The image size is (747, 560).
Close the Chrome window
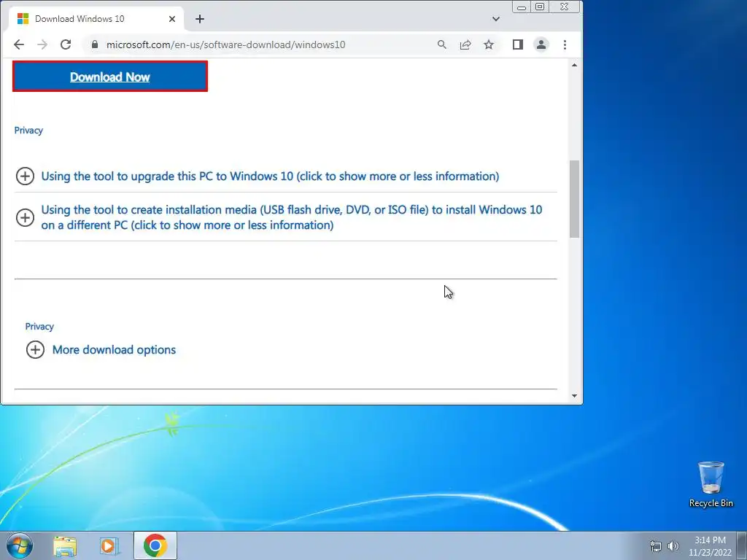[x=565, y=7]
